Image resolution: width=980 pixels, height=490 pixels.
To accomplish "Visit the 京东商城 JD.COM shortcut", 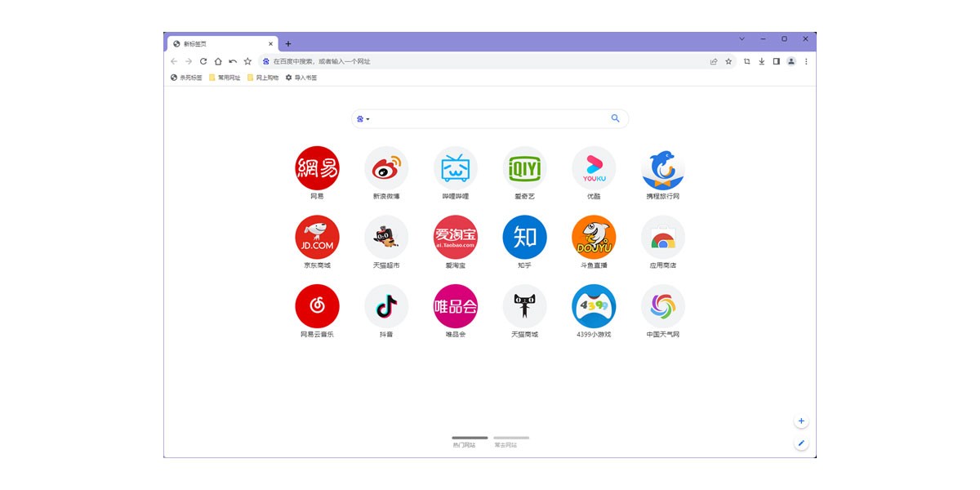I will [x=317, y=238].
